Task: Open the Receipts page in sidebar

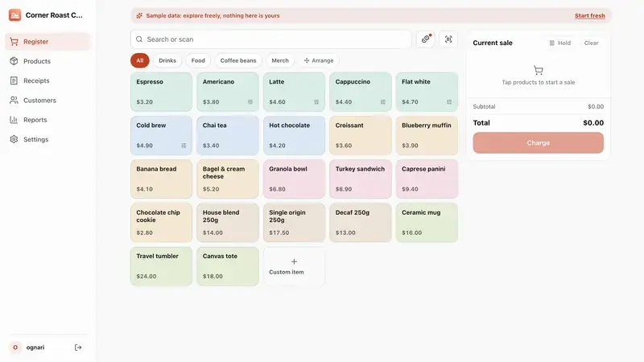Action: coord(47,80)
